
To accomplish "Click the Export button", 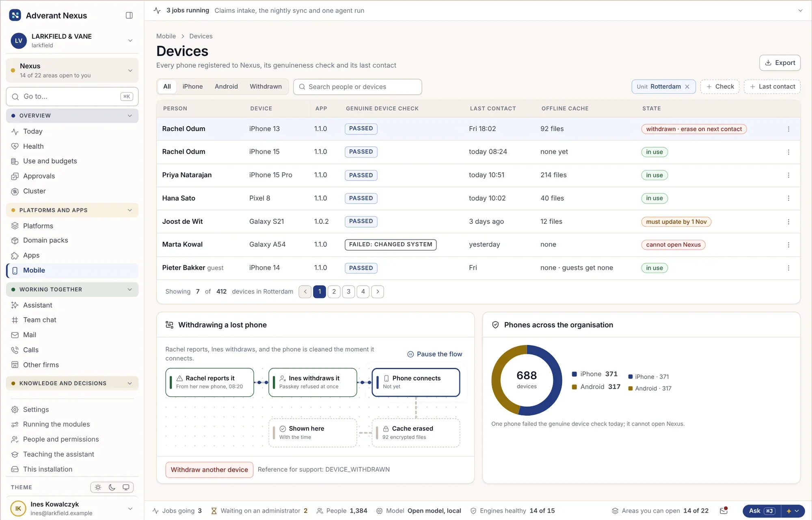I will [x=780, y=63].
